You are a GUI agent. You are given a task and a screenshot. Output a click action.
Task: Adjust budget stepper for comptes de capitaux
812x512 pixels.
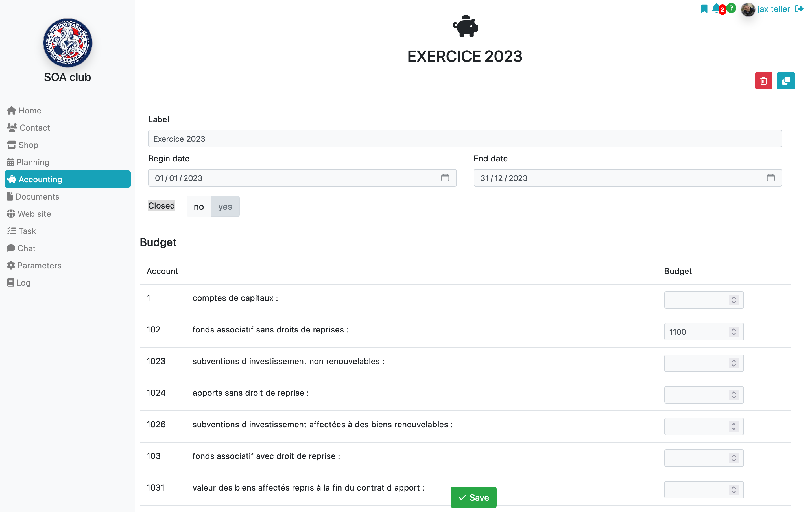[734, 300]
